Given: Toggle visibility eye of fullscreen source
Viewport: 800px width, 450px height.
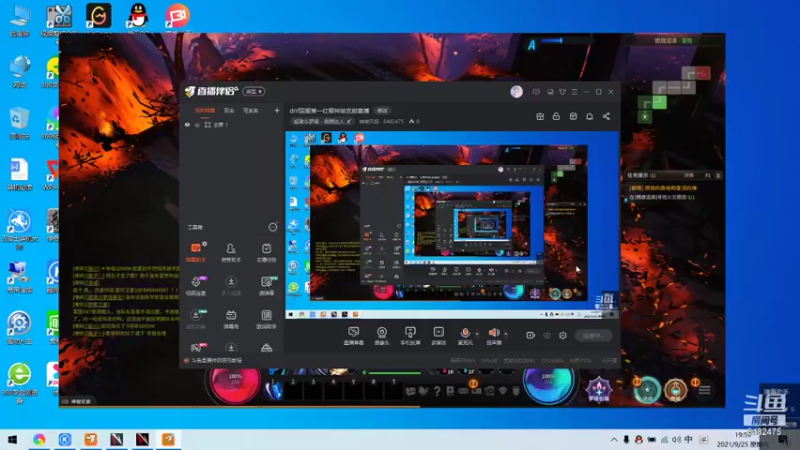Looking at the screenshot, I should click(187, 124).
